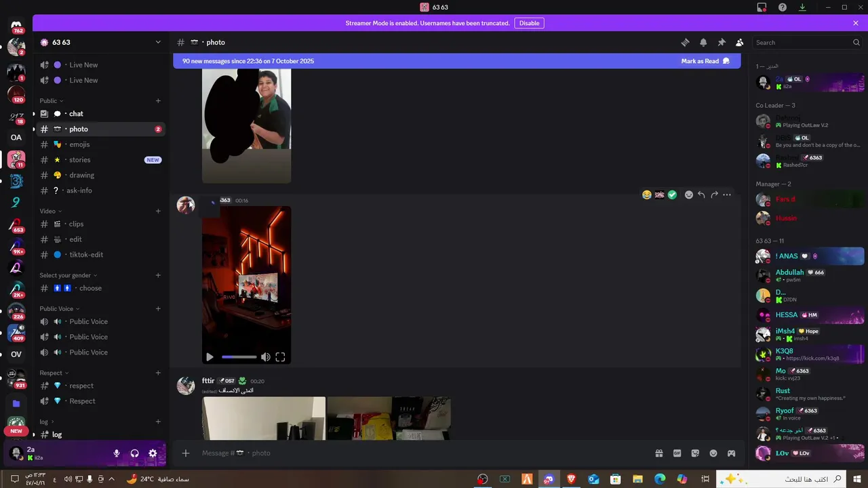Open Brave browser in taskbar

(571, 479)
